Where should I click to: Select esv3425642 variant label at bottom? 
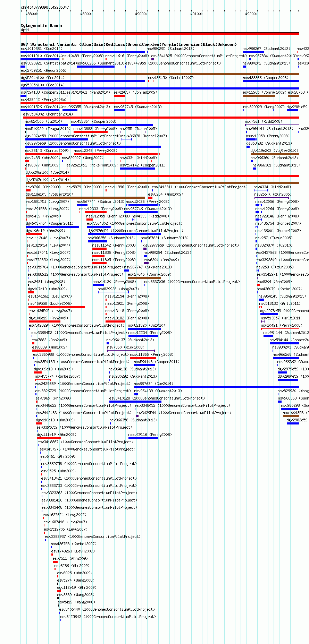pos(108,617)
